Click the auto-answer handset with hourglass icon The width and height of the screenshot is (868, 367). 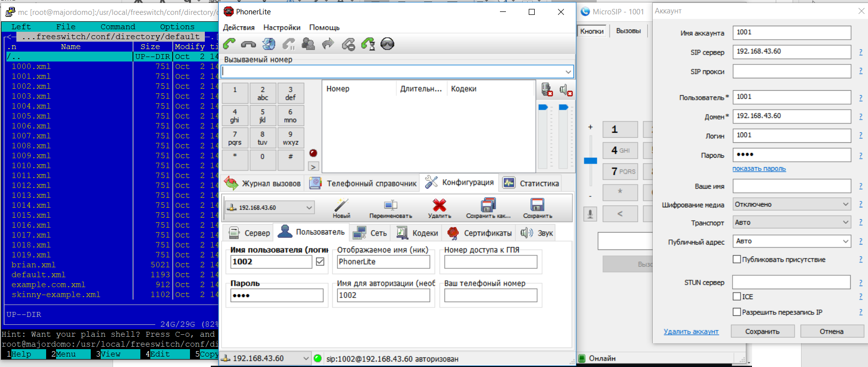(x=368, y=44)
